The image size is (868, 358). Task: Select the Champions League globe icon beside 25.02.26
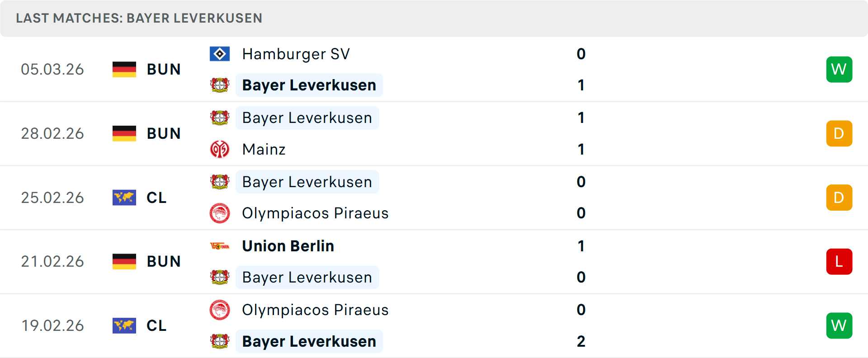(x=124, y=198)
